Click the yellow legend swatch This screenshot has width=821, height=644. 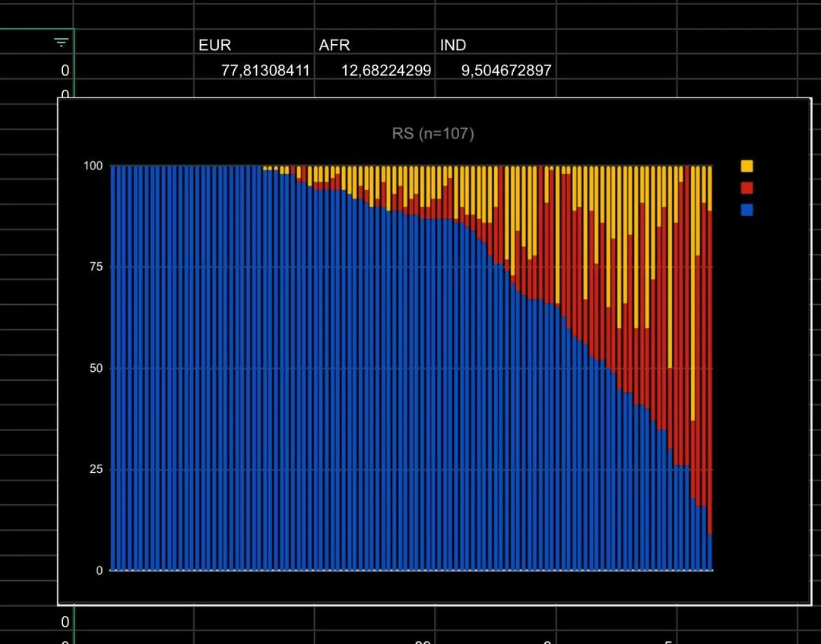click(x=747, y=166)
